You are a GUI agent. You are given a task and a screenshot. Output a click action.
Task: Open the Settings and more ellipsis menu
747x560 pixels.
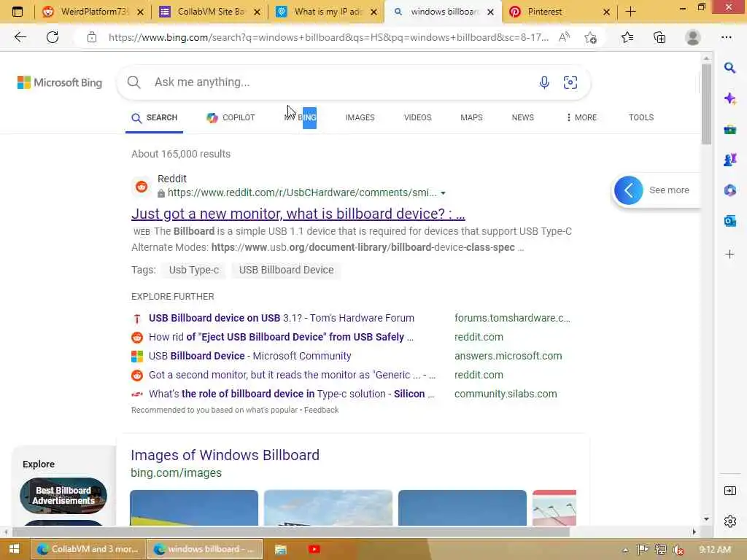(x=726, y=37)
